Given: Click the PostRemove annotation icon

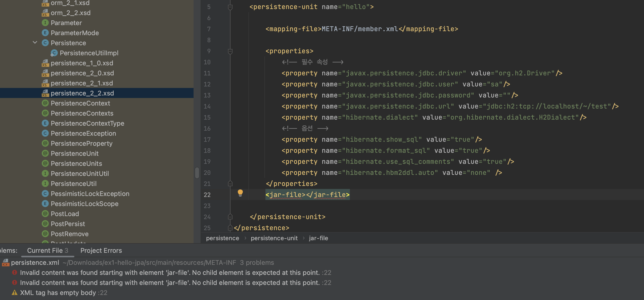Looking at the screenshot, I should [45, 234].
